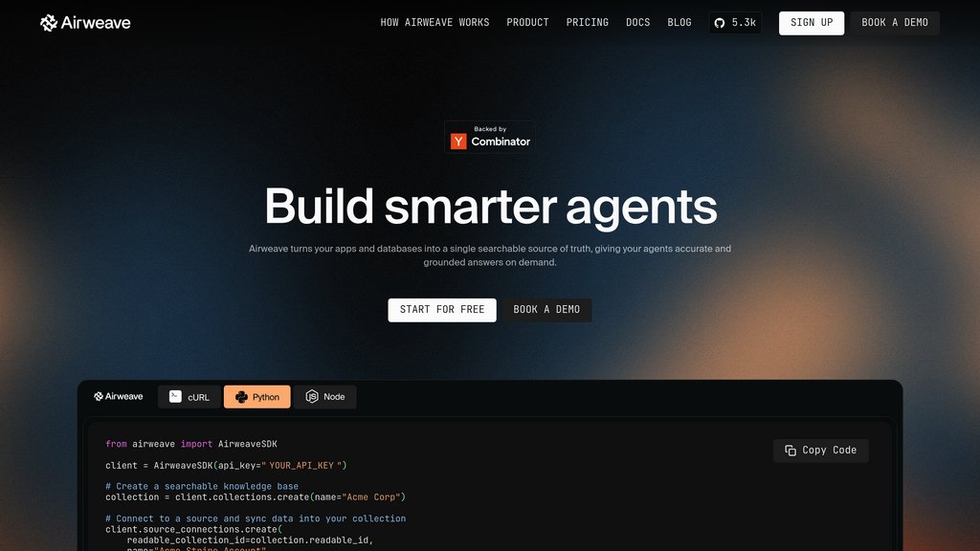Click the Start for Free button
The height and width of the screenshot is (551, 980).
pyautogui.click(x=442, y=310)
